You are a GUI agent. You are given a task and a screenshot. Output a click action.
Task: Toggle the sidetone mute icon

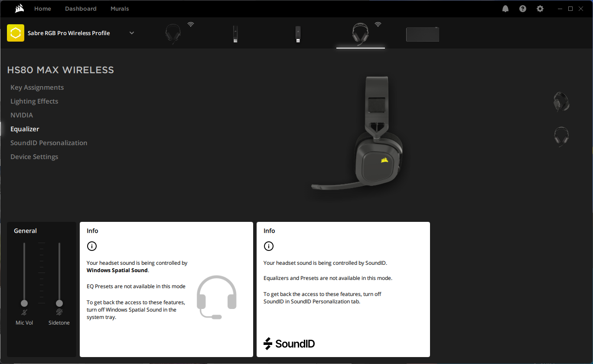pyautogui.click(x=59, y=312)
